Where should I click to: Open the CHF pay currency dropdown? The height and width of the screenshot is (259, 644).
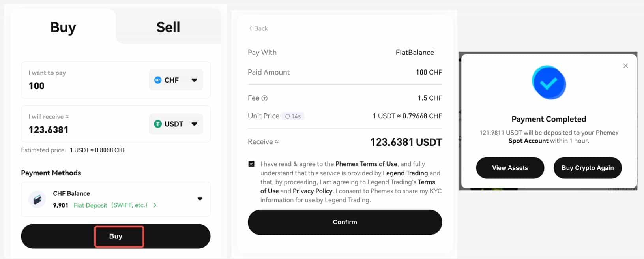194,80
